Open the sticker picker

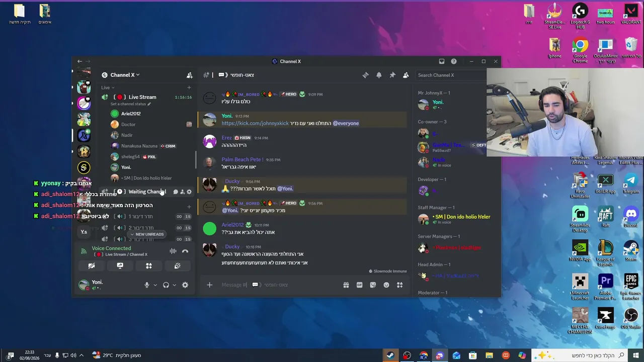point(373,285)
